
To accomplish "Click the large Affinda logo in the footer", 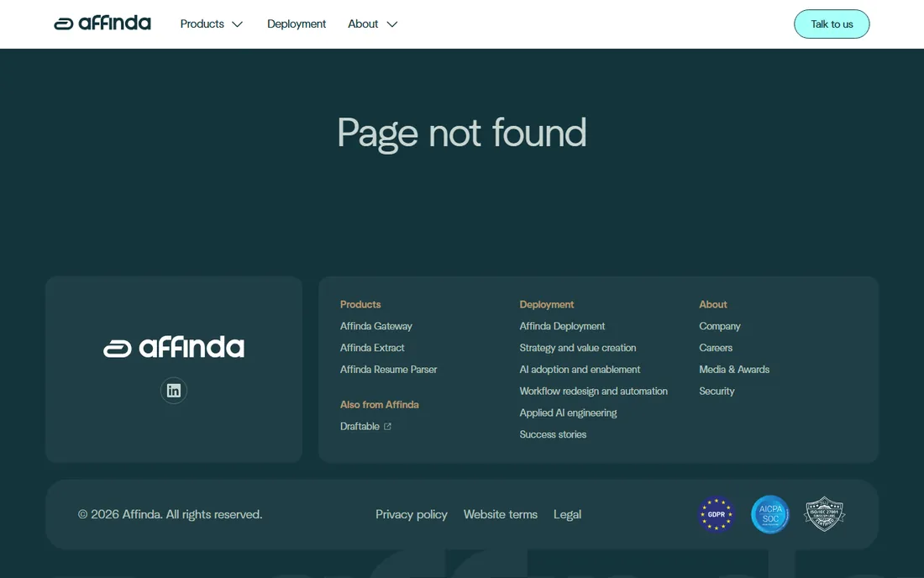I will (174, 347).
